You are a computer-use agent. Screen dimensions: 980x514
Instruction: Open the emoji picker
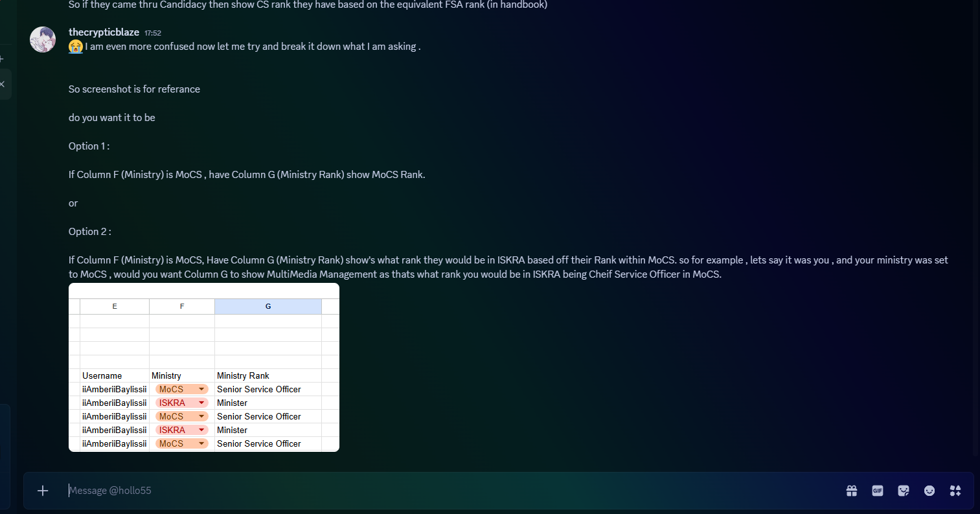pyautogui.click(x=929, y=491)
